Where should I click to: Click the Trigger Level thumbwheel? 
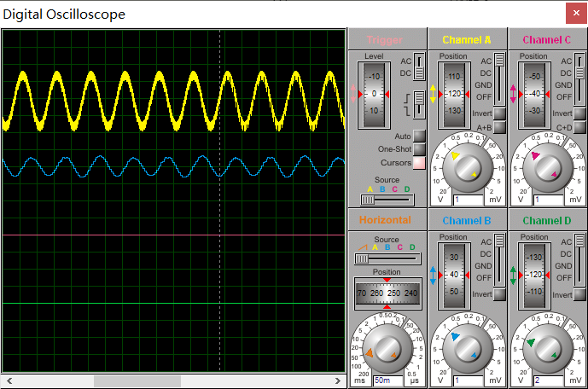[x=374, y=95]
